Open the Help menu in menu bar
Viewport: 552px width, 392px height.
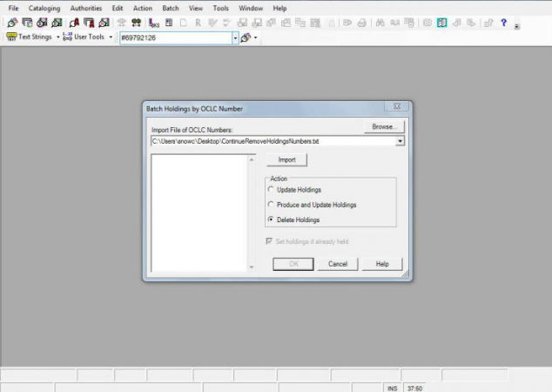click(x=279, y=8)
